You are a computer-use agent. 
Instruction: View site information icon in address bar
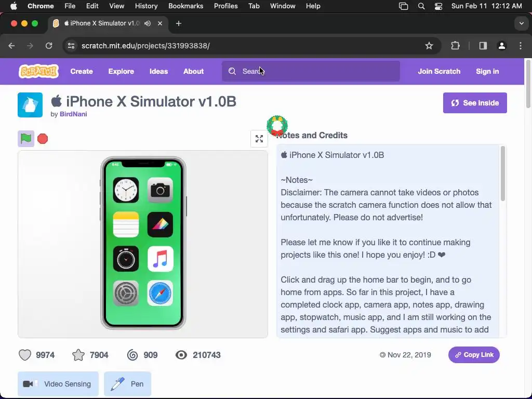(x=71, y=46)
